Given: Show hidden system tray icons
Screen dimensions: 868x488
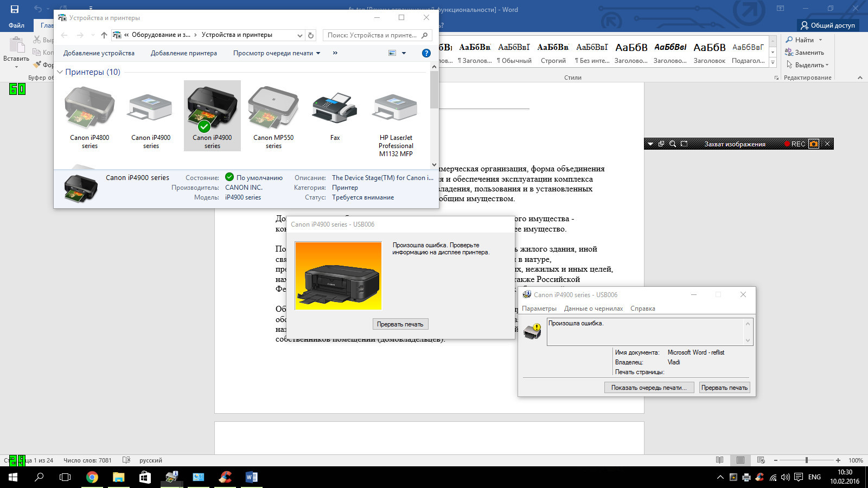Looking at the screenshot, I should [720, 477].
